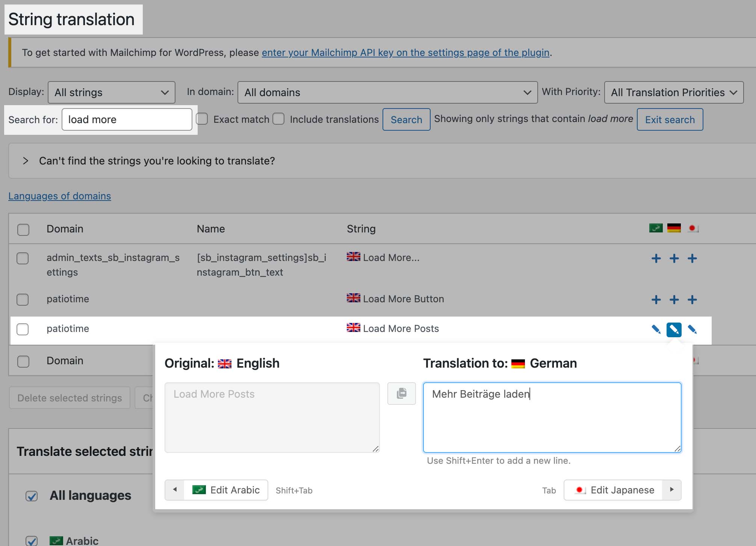Open the Display All strings dropdown
The width and height of the screenshot is (756, 546).
pos(111,92)
